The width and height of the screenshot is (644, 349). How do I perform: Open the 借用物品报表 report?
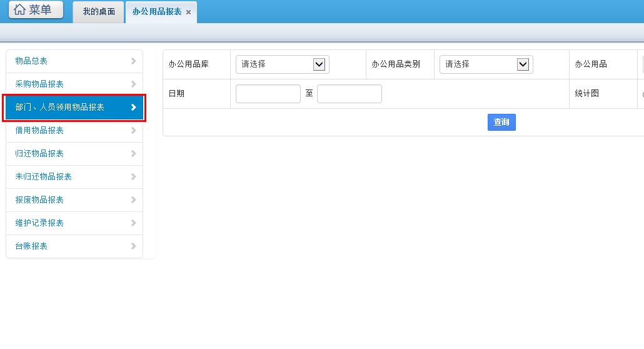coord(39,130)
